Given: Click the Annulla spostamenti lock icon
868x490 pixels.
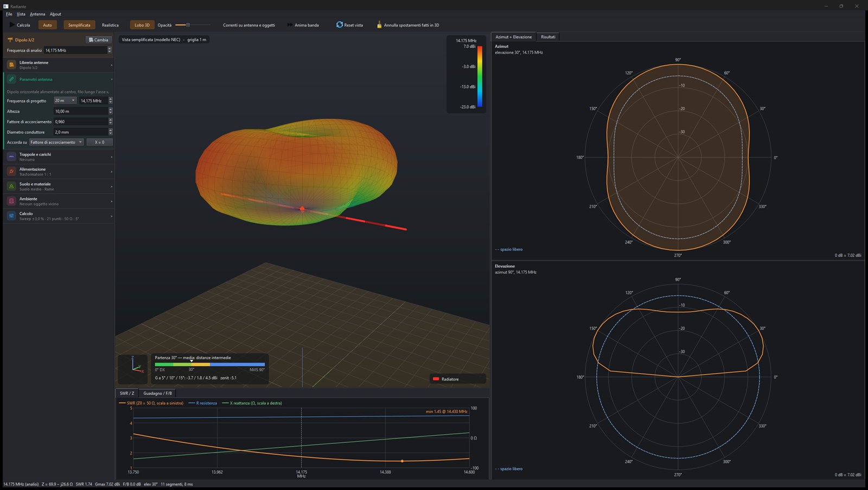Looking at the screenshot, I should point(379,25).
